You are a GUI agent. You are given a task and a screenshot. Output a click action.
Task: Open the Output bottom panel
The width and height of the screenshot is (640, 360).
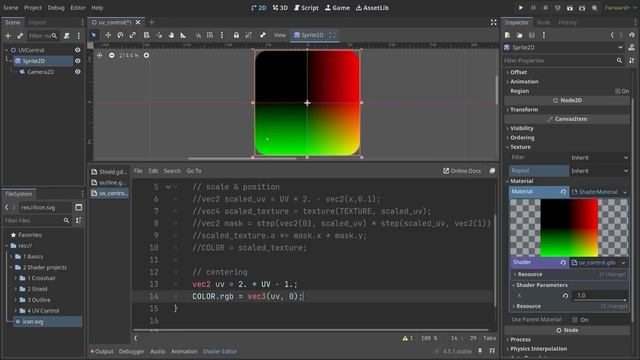[x=102, y=351]
